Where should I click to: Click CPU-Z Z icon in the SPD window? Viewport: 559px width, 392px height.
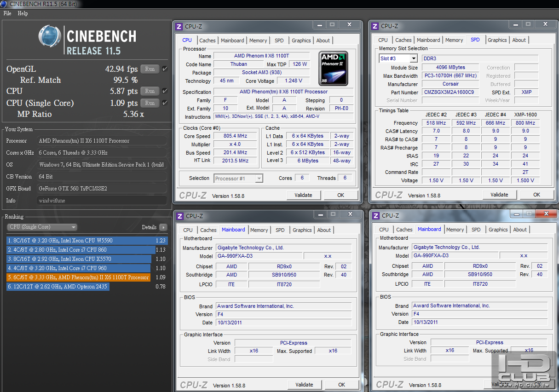point(375,26)
